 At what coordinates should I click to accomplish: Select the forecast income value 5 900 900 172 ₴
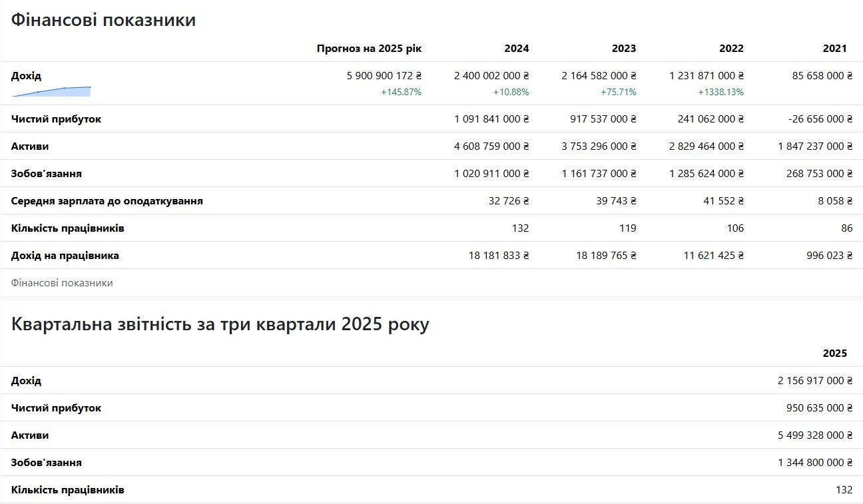(x=384, y=76)
